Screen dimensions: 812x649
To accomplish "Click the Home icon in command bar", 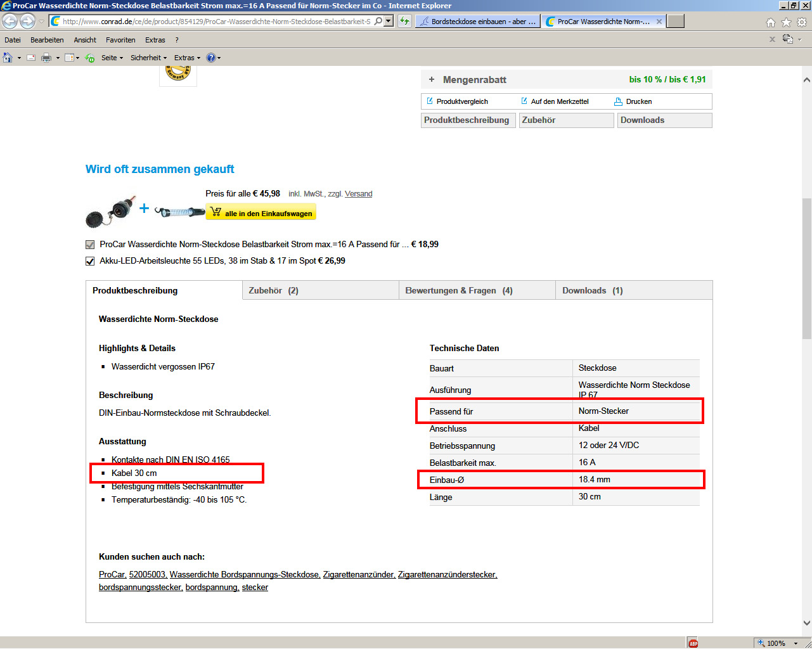I will pyautogui.click(x=8, y=58).
